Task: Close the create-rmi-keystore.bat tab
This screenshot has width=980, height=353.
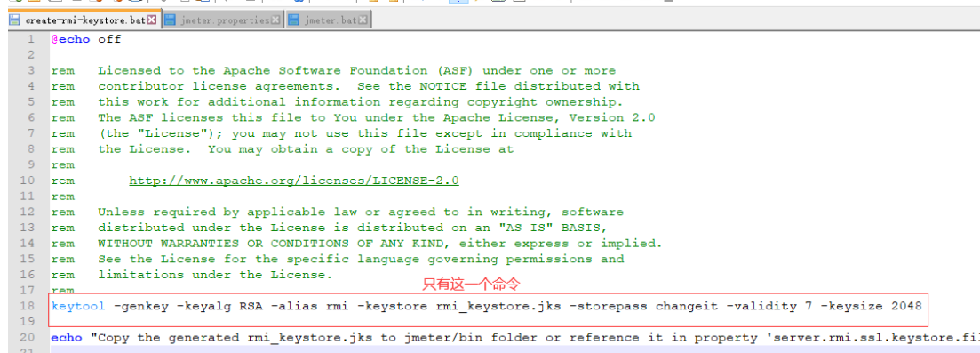Action: (151, 20)
